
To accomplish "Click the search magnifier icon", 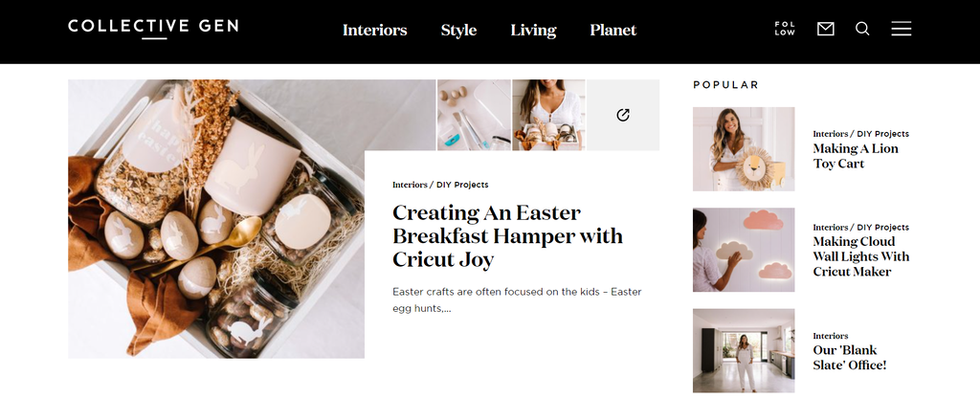I will tap(862, 29).
